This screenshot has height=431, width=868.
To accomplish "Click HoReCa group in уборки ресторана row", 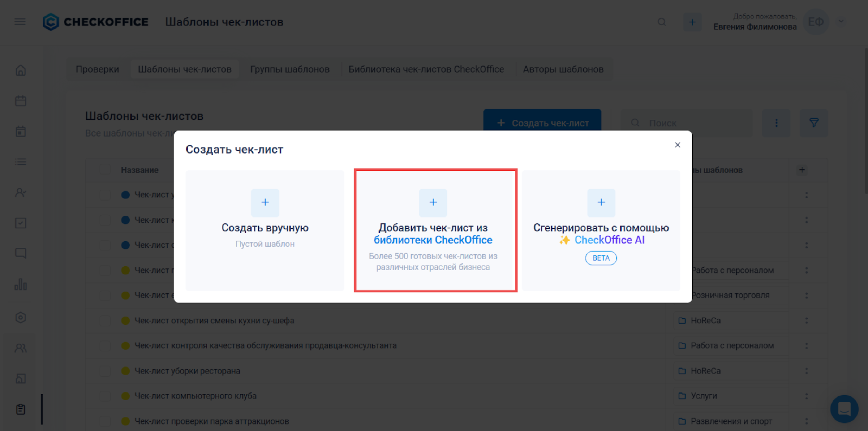I will 706,371.
